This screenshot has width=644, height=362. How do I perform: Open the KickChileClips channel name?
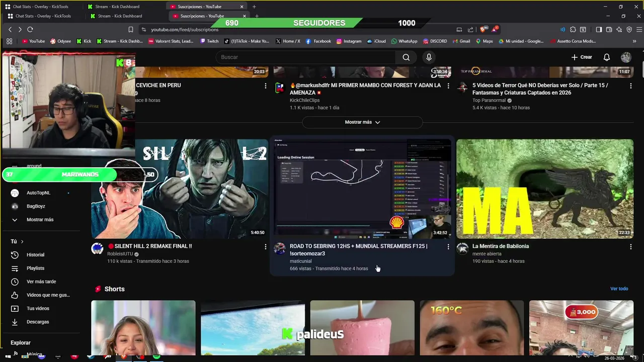click(304, 101)
